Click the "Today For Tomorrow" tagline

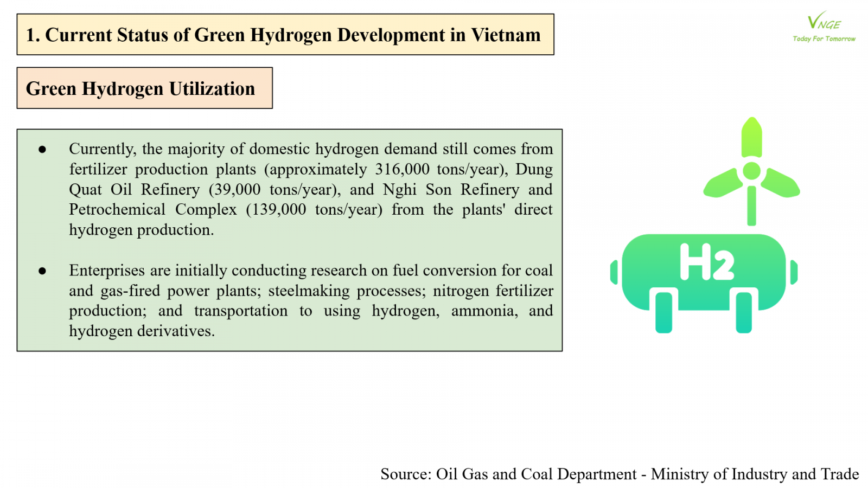pos(824,39)
